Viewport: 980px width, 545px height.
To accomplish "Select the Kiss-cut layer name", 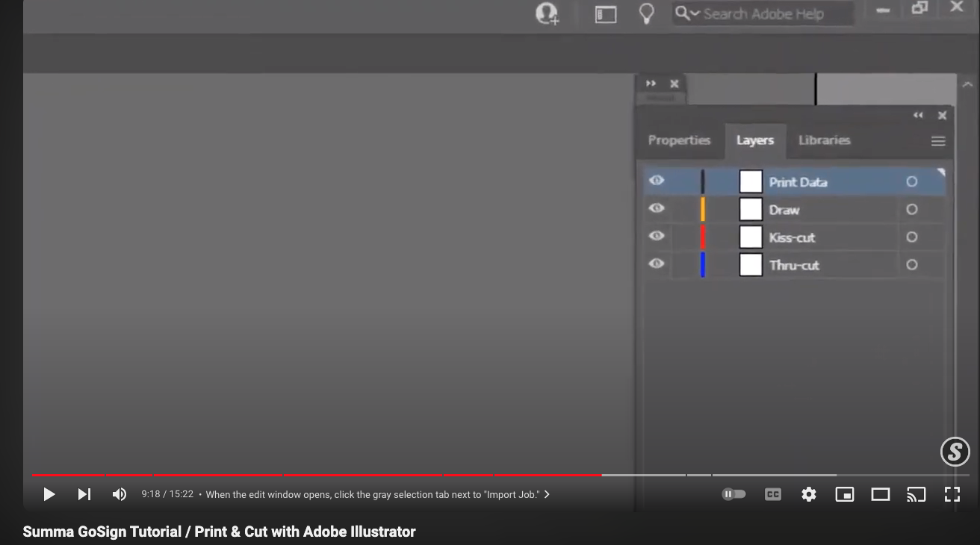I will (x=792, y=237).
